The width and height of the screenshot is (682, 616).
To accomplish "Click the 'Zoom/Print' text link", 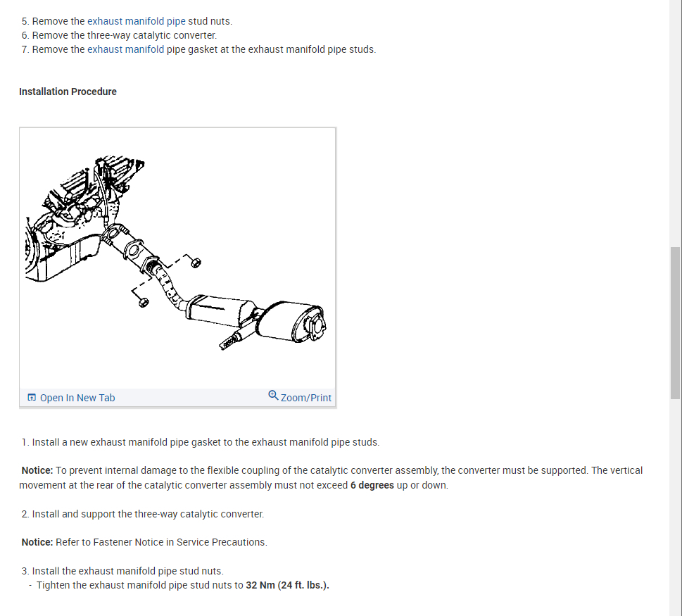I will 305,398.
